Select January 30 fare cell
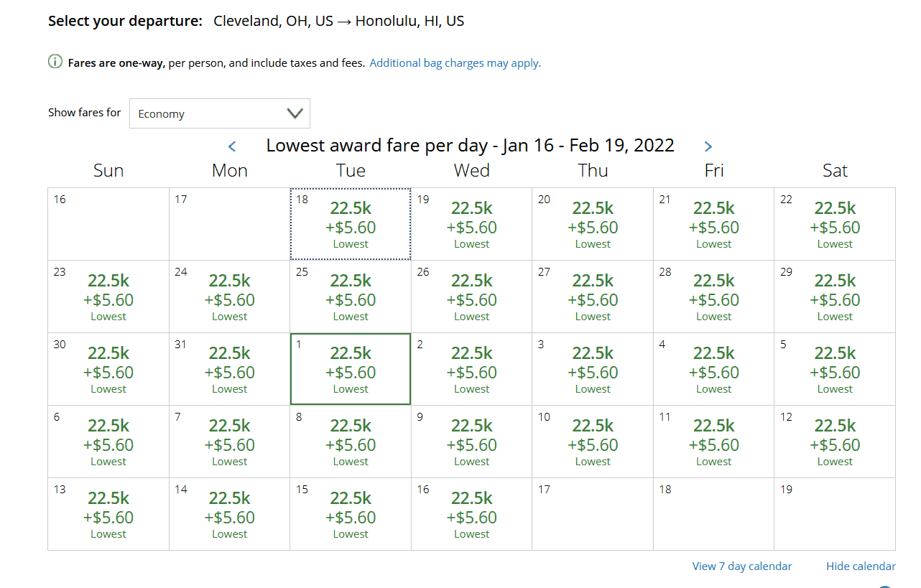Image resolution: width=921 pixels, height=588 pixels. [108, 369]
